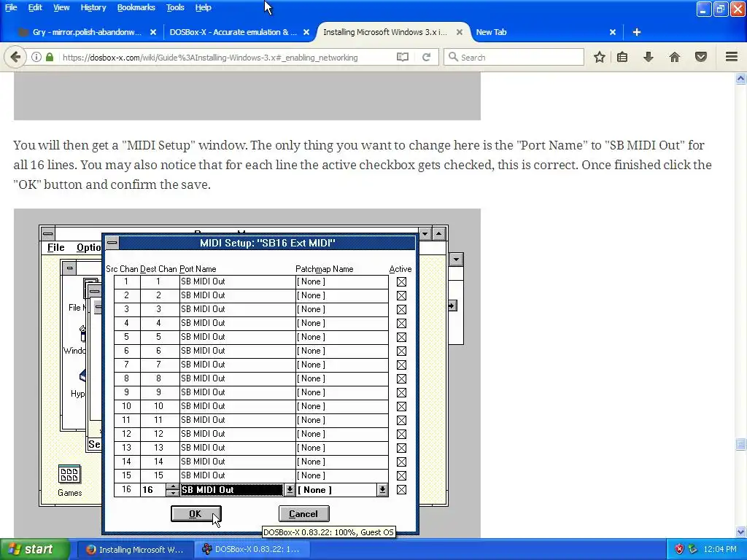Reload the page with the refresh icon

coord(426,57)
